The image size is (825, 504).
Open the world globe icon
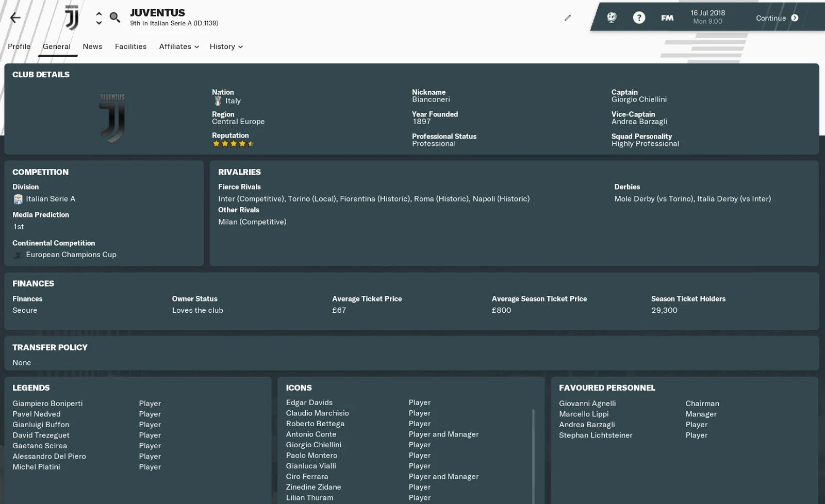[x=612, y=18]
